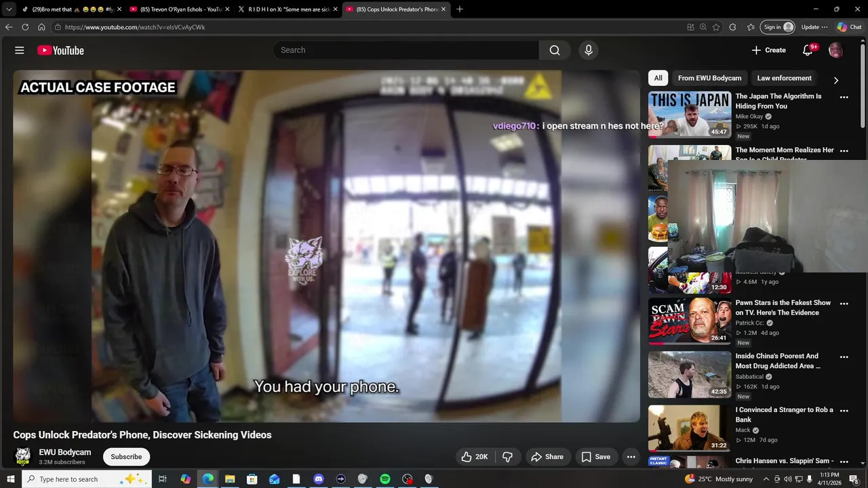Select the From EWU Bodycam chip
The height and width of the screenshot is (488, 868).
[x=709, y=78]
